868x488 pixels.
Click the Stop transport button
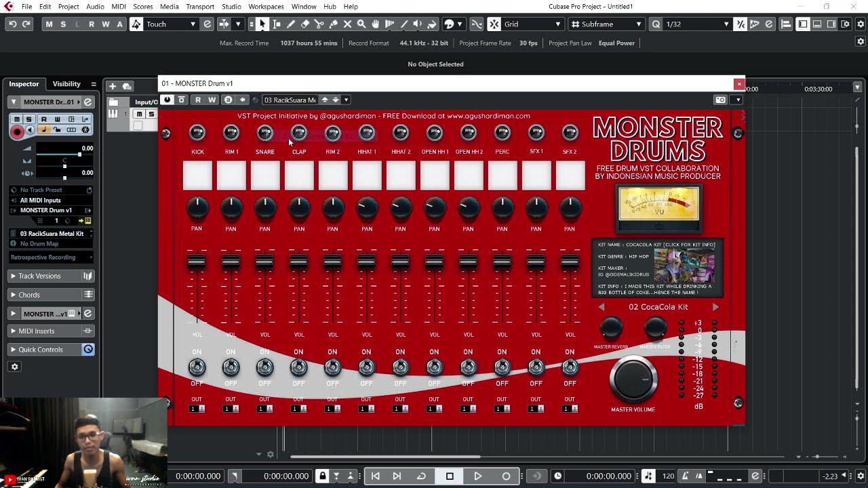coord(450,476)
